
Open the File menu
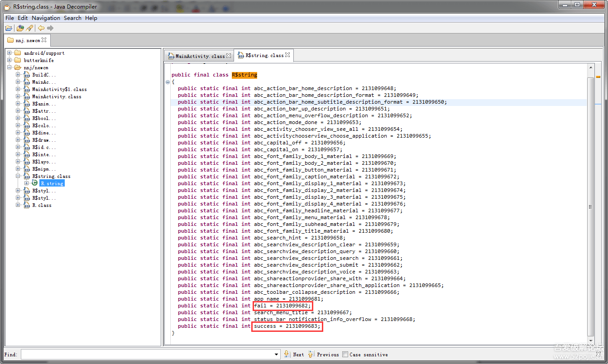tap(10, 18)
